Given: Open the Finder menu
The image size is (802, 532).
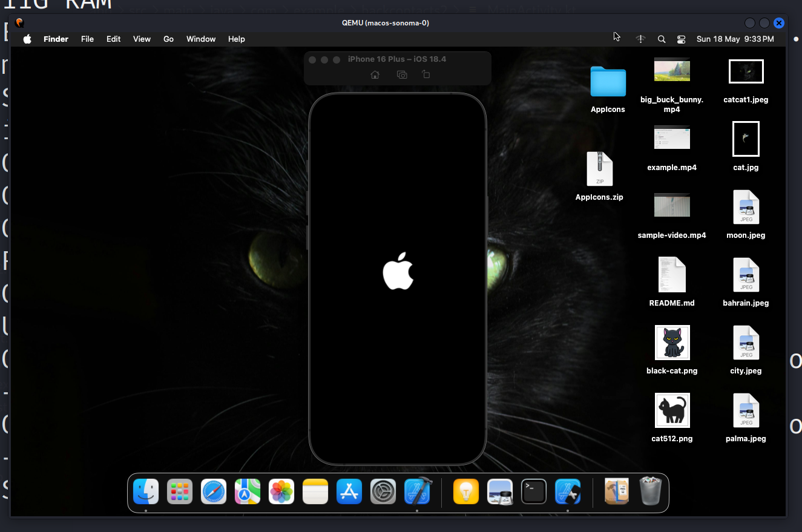Looking at the screenshot, I should pos(56,39).
